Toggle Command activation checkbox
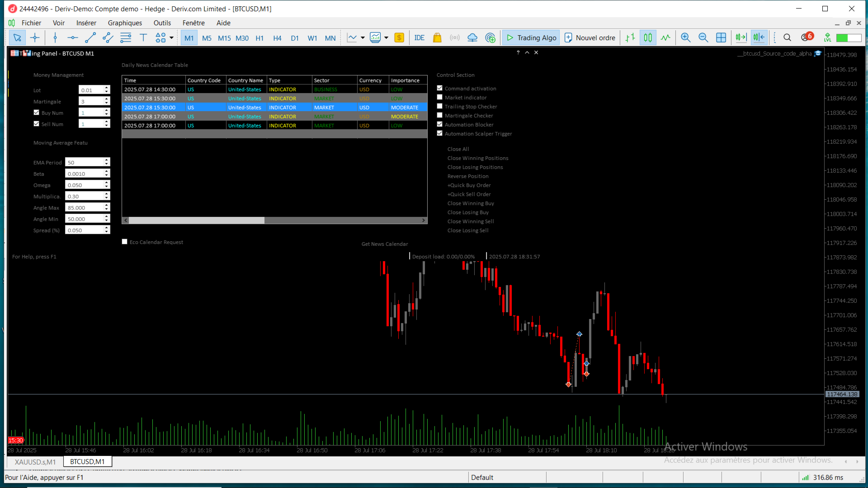 (439, 88)
